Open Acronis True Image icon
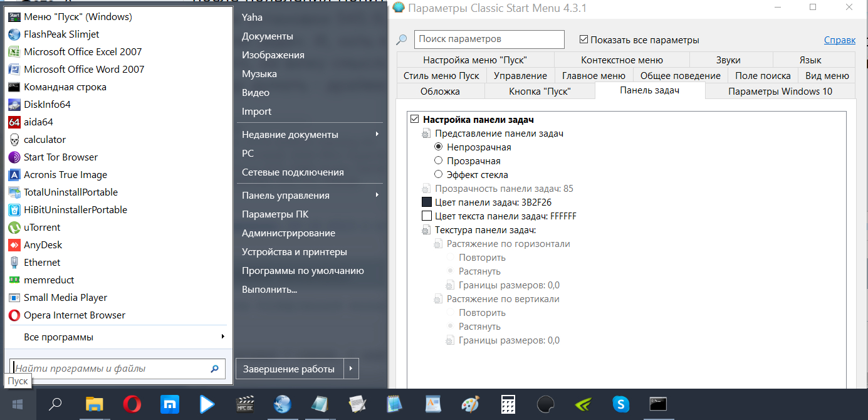The width and height of the screenshot is (868, 420). [x=14, y=175]
